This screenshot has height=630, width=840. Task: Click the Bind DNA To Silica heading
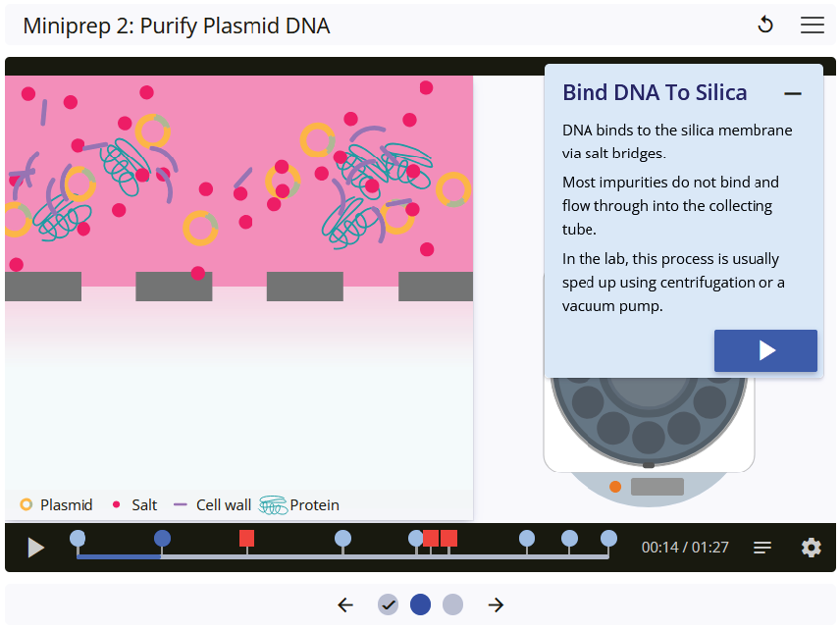[x=655, y=92]
